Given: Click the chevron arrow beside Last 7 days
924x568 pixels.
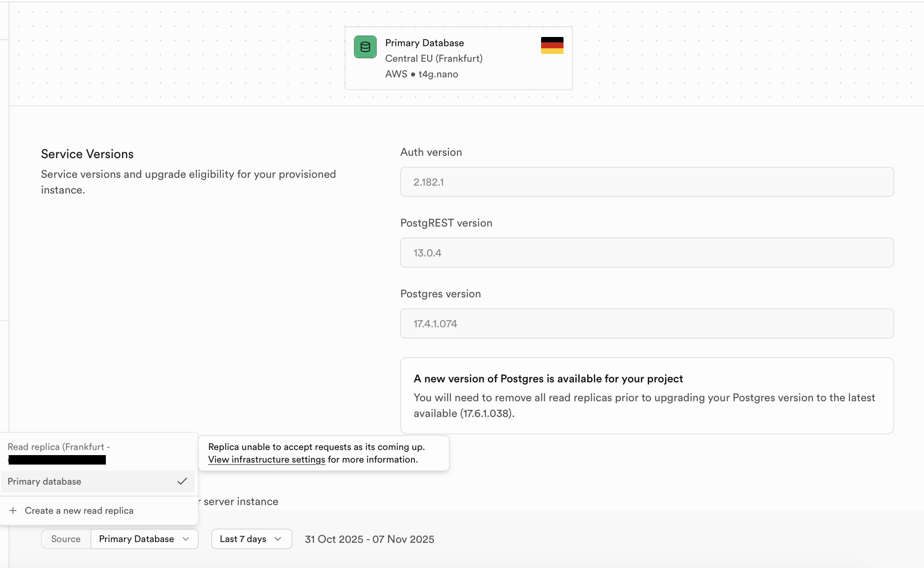Looking at the screenshot, I should 278,539.
